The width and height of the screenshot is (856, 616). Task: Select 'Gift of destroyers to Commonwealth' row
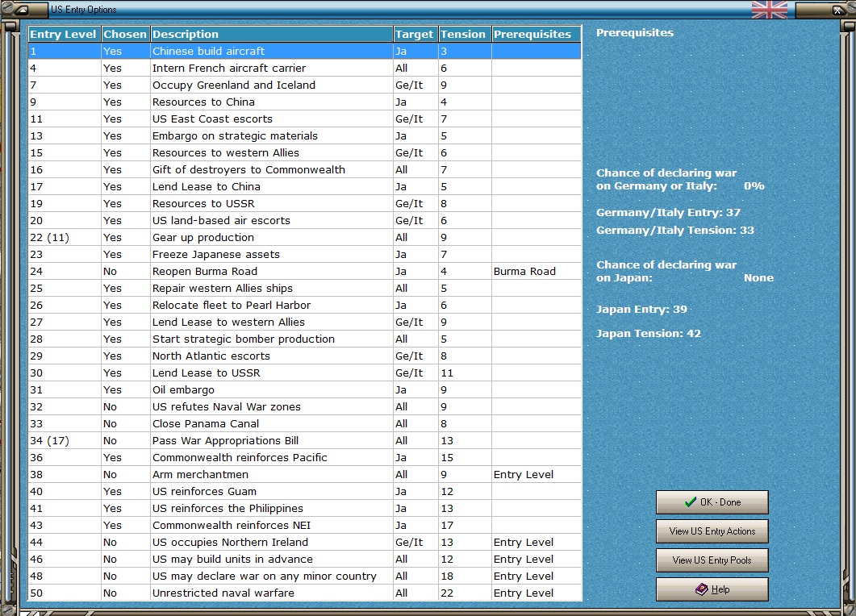305,169
